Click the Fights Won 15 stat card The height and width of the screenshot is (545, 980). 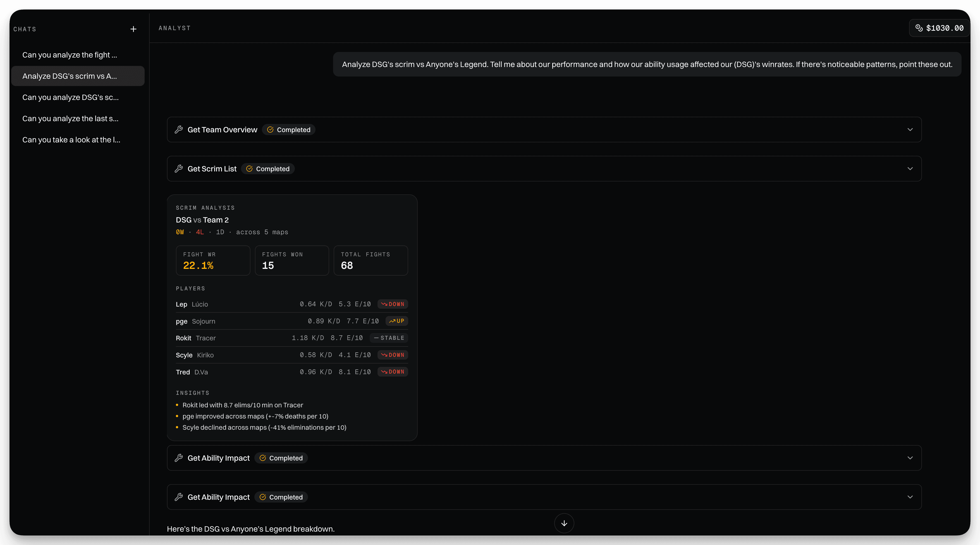coord(292,260)
